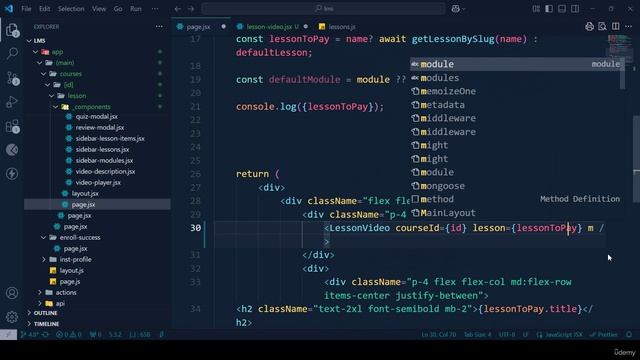Click the print icon in the editor actions
Image resolution: width=640 pixels, height=360 pixels.
[589, 27]
